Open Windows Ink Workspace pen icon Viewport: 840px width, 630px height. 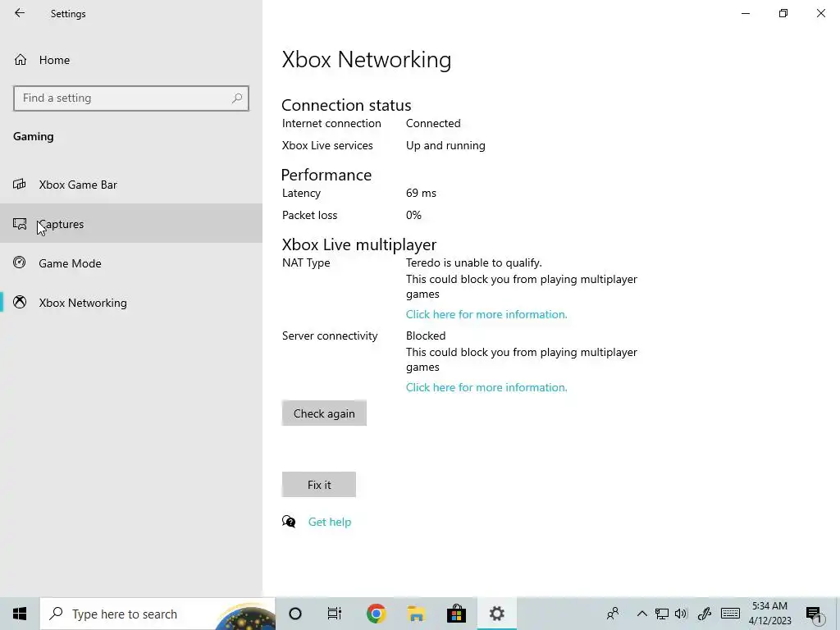(x=704, y=614)
